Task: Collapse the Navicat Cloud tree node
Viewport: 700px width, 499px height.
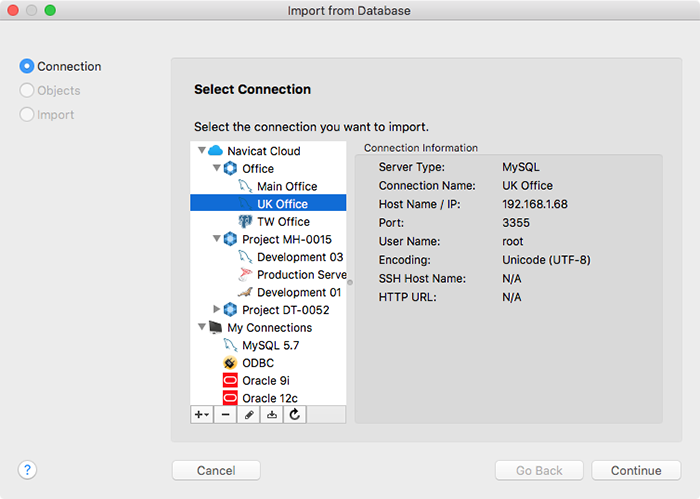Action: [x=202, y=150]
